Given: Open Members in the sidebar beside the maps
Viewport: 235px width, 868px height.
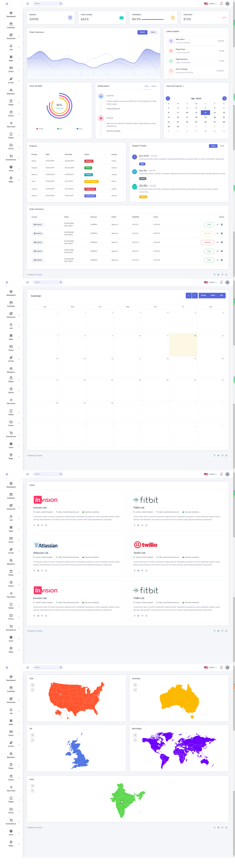Looking at the screenshot, I should tap(11, 755).
